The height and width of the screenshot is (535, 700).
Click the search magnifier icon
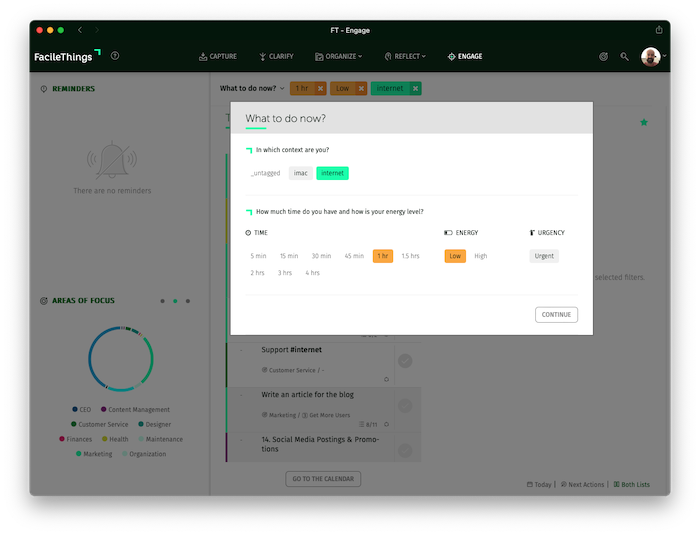coord(624,56)
